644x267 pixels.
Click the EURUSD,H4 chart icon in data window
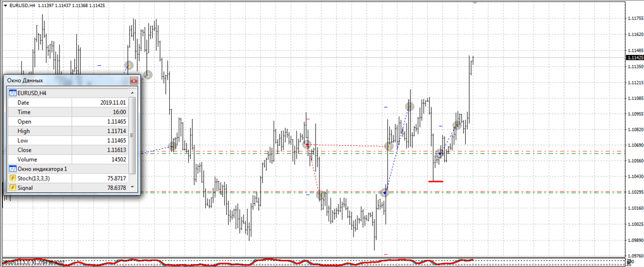pyautogui.click(x=13, y=93)
